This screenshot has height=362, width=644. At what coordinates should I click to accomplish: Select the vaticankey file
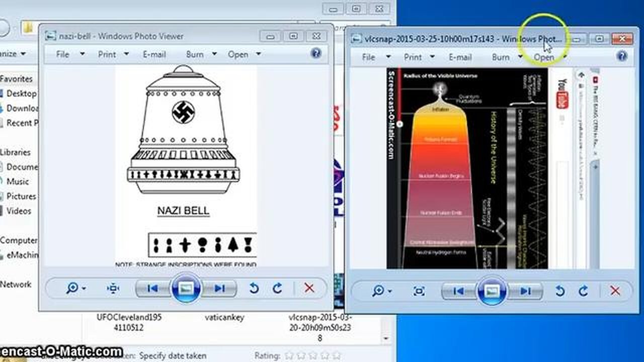tap(224, 318)
